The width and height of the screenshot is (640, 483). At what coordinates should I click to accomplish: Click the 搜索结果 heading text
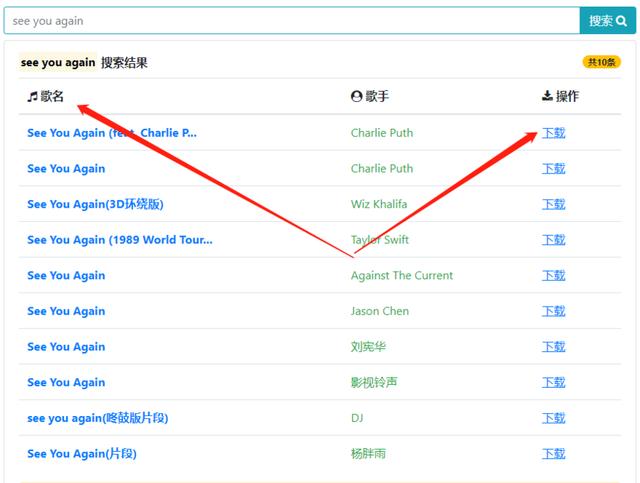tap(124, 62)
